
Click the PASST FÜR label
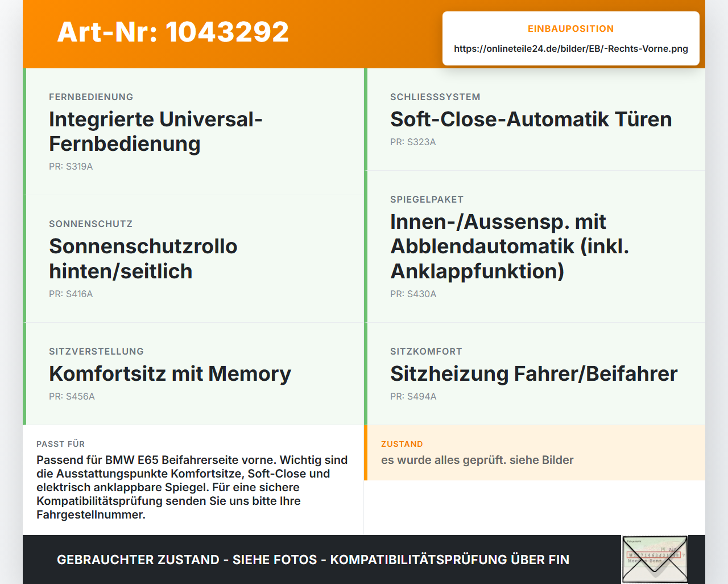(x=60, y=444)
